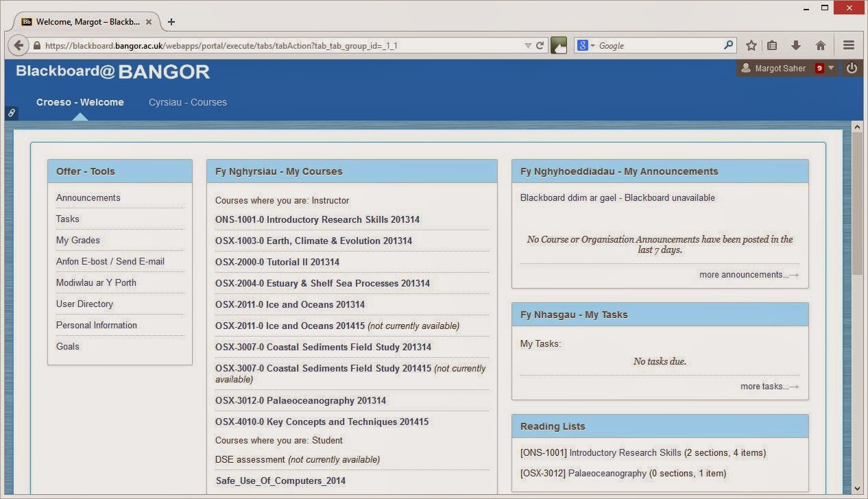Click the search magnifier icon
This screenshot has height=499, width=868.
(x=728, y=45)
